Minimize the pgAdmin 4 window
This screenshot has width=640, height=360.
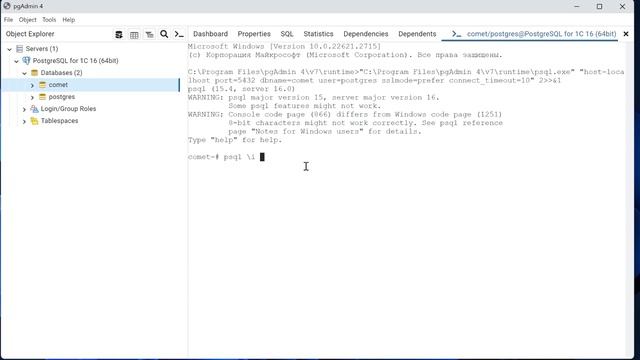pos(577,7)
